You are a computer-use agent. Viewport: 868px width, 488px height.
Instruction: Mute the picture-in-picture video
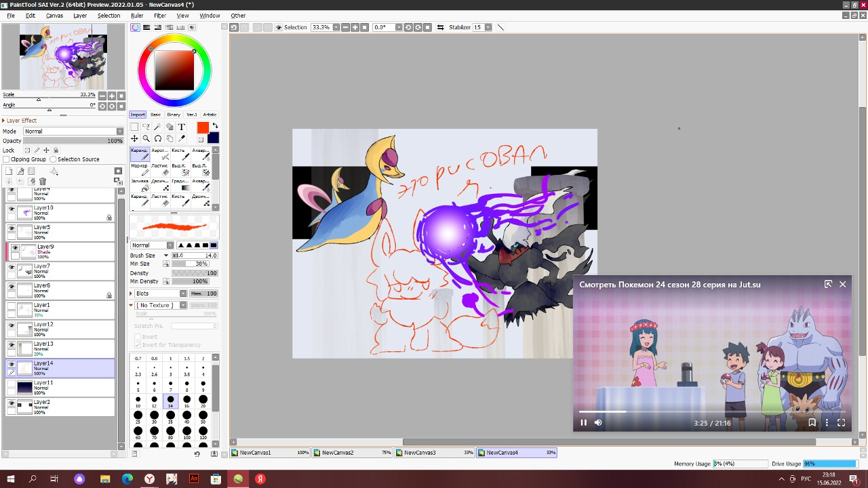point(598,423)
